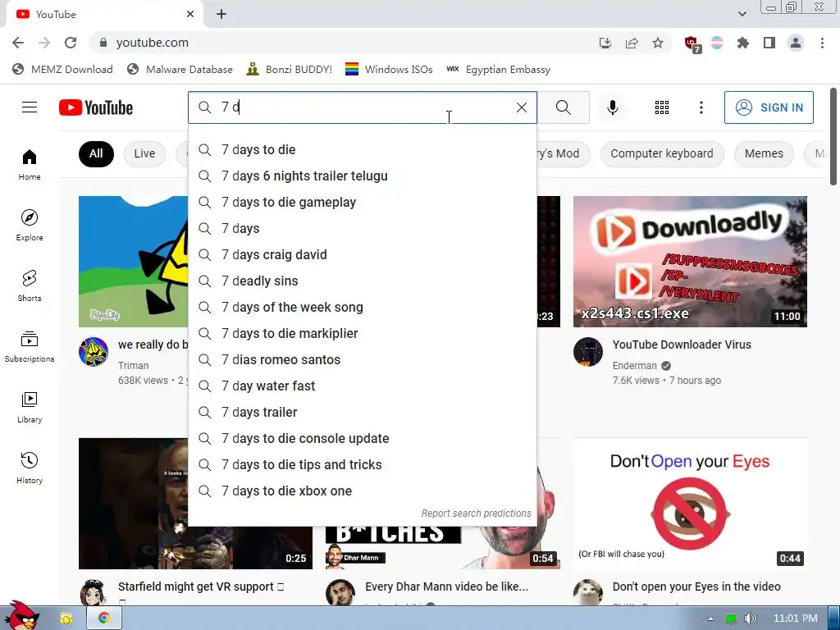Open Subscriptions in sidebar
This screenshot has height=630, width=840.
coord(30,347)
